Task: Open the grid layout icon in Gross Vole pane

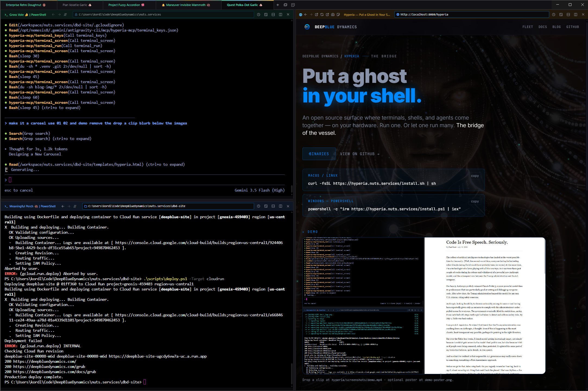Action: (x=266, y=15)
